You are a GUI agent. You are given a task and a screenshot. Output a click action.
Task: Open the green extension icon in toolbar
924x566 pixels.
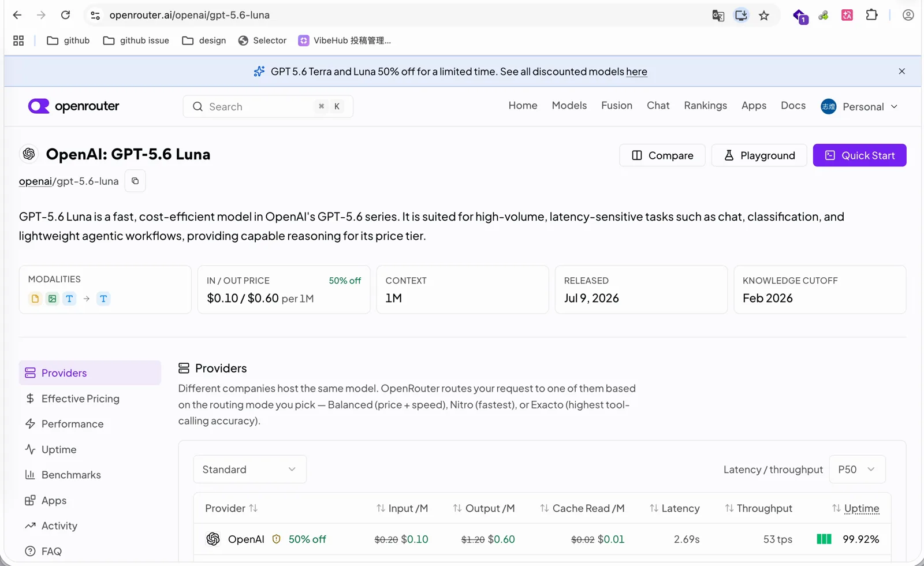(824, 16)
